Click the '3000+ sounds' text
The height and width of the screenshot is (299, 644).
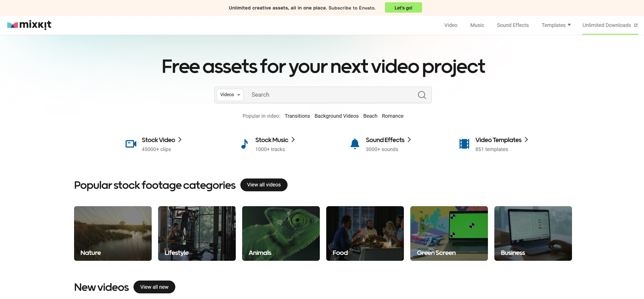pyautogui.click(x=382, y=149)
